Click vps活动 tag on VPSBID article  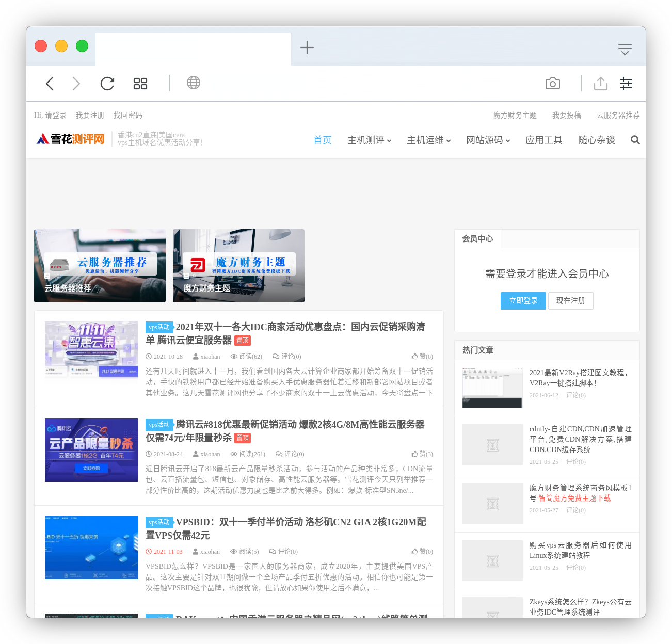[159, 522]
